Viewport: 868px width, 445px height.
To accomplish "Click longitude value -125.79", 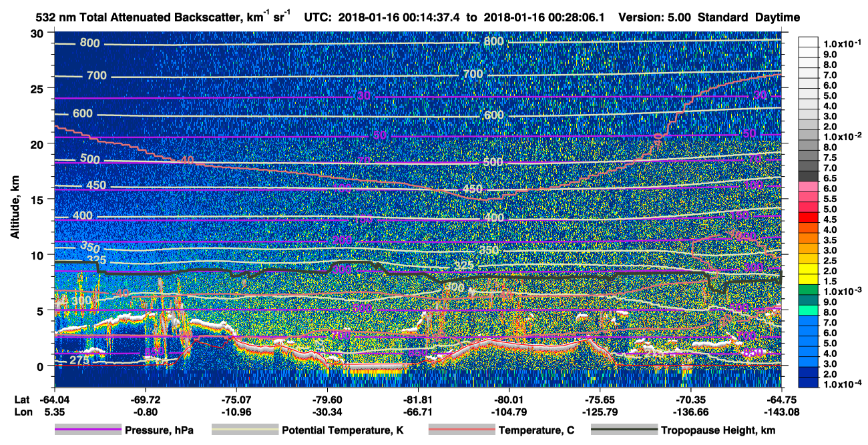I will pyautogui.click(x=600, y=412).
